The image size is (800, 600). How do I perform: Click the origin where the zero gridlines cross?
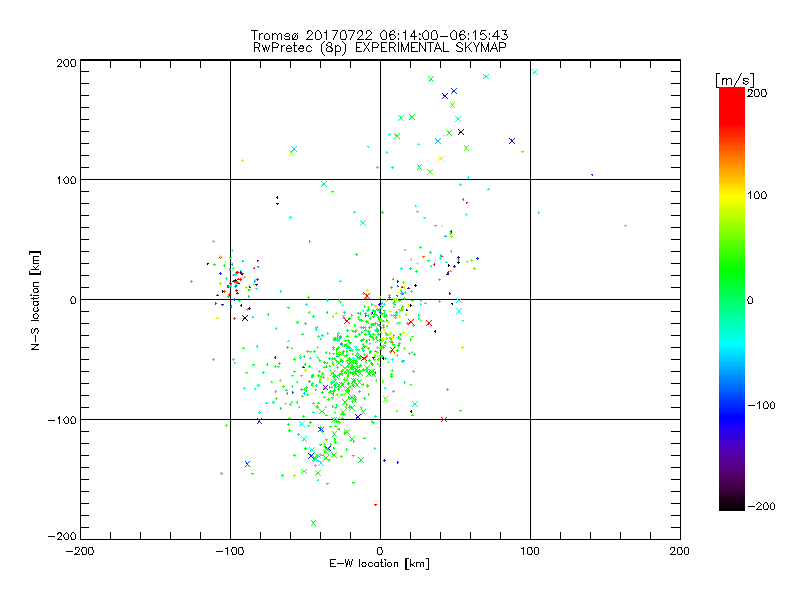(x=380, y=299)
